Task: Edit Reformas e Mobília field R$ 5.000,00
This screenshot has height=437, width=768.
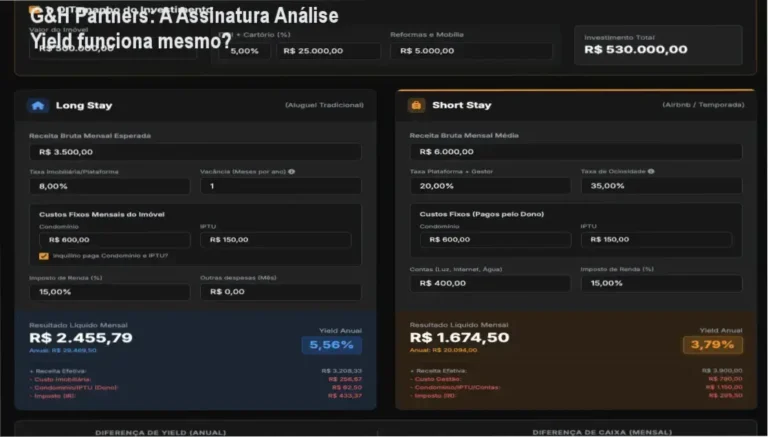Action: 471,51
